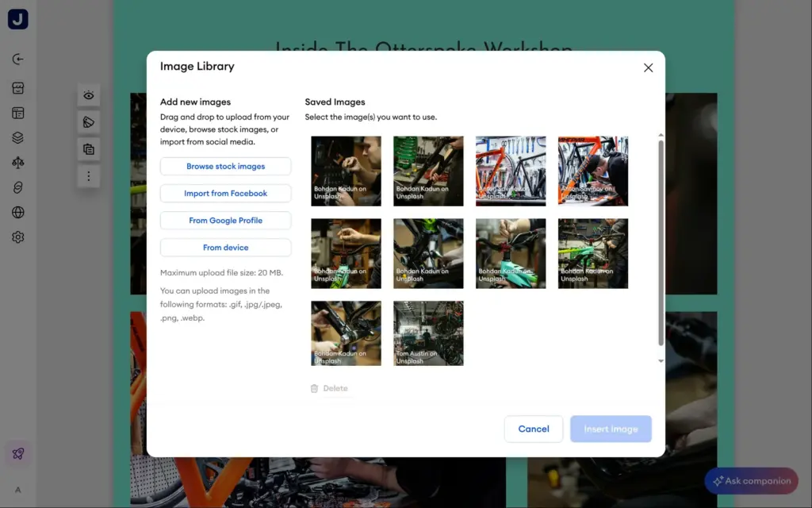
Task: Click the Cancel button
Action: point(534,429)
